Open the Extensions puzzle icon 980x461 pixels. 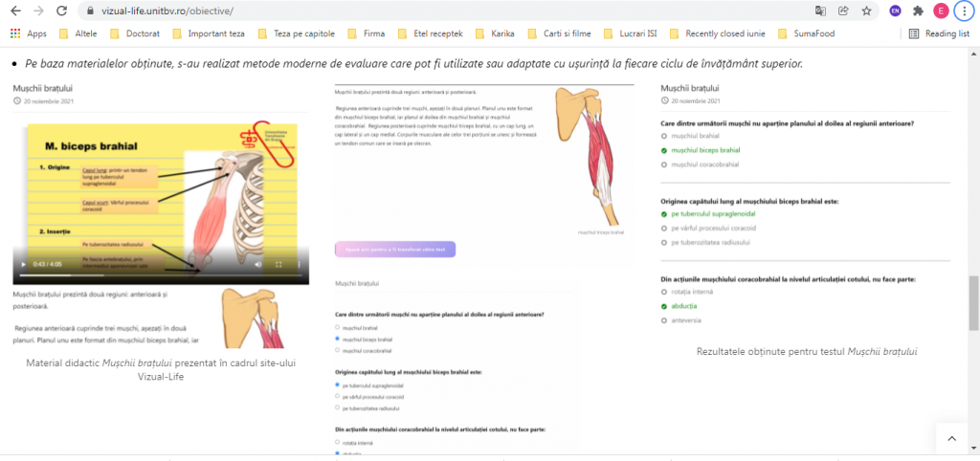pos(918,11)
